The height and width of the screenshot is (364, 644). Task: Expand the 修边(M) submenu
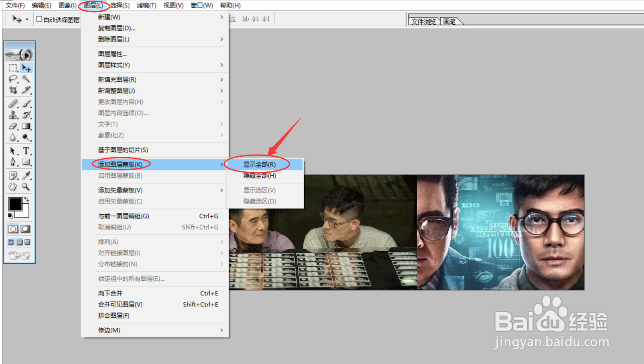point(155,330)
